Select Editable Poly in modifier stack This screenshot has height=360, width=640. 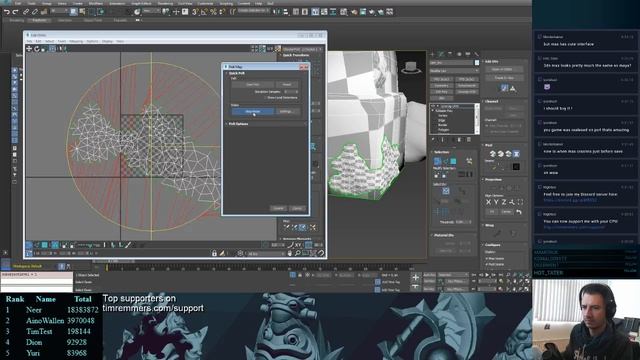coord(444,111)
